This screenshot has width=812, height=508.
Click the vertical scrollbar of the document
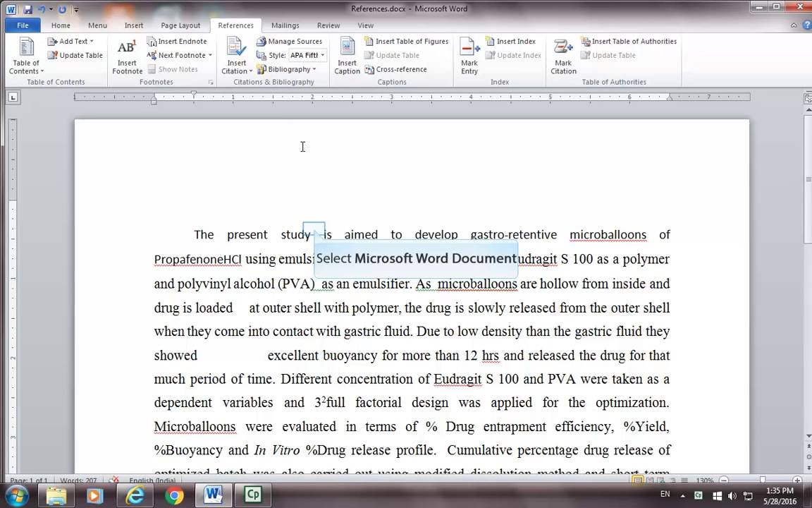coord(807,179)
